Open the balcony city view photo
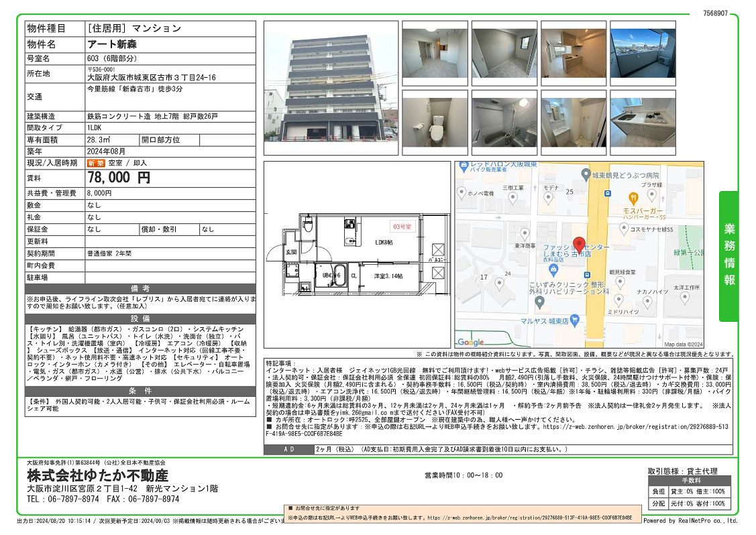This screenshot has width=756, height=535. tap(643, 53)
